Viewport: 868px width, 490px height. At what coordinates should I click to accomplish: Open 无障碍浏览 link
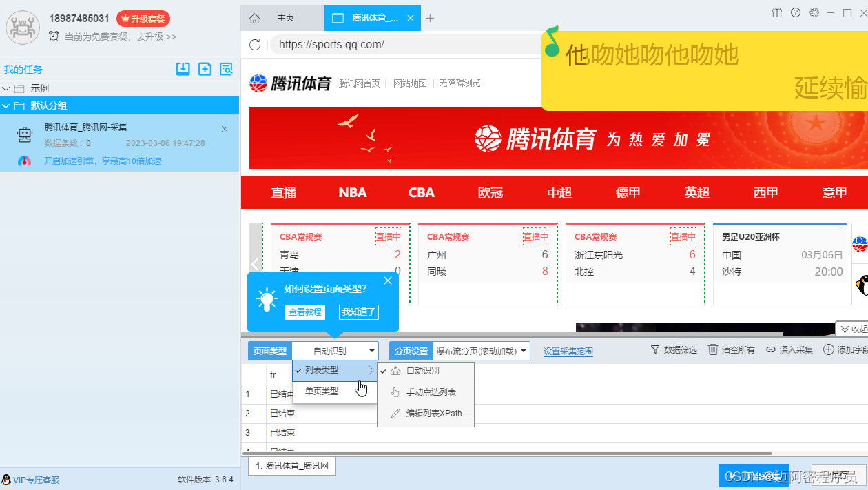459,83
